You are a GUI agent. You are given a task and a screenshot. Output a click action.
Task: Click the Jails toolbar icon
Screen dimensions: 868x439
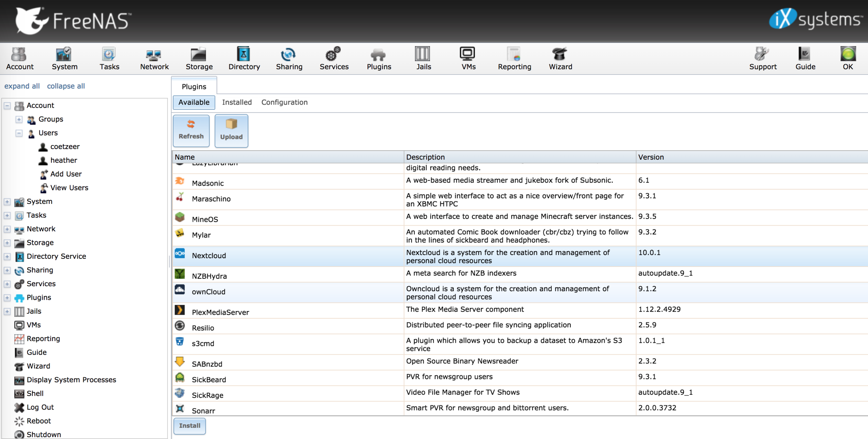click(423, 58)
